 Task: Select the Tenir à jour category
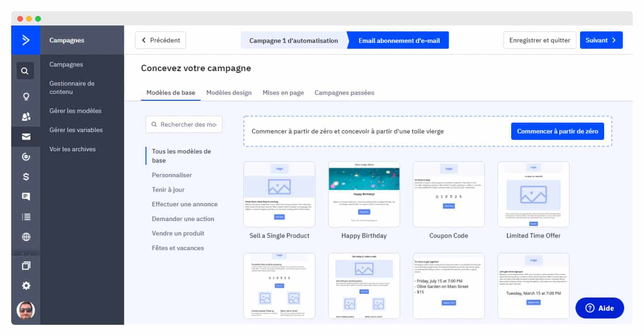click(x=168, y=190)
